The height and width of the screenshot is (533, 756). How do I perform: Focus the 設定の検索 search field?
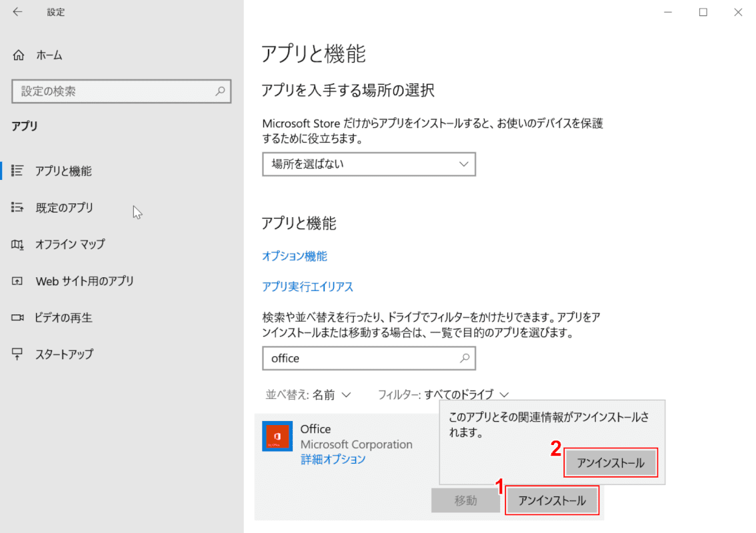click(121, 91)
